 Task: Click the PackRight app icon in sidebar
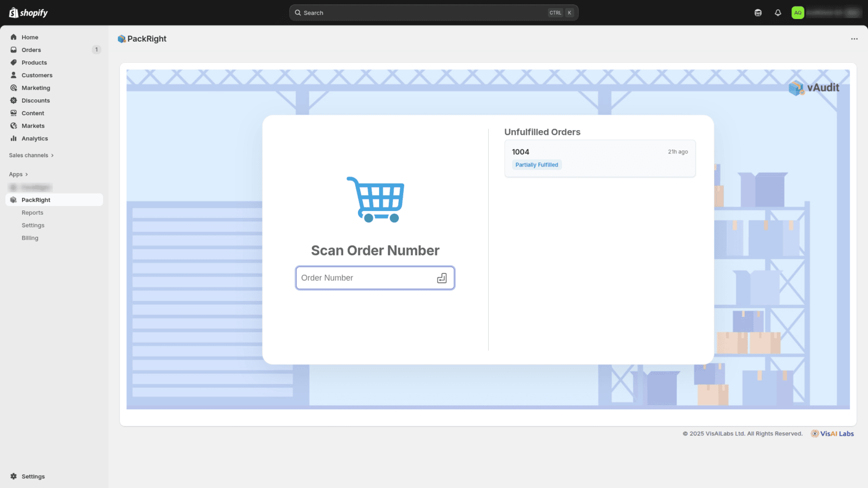[13, 200]
